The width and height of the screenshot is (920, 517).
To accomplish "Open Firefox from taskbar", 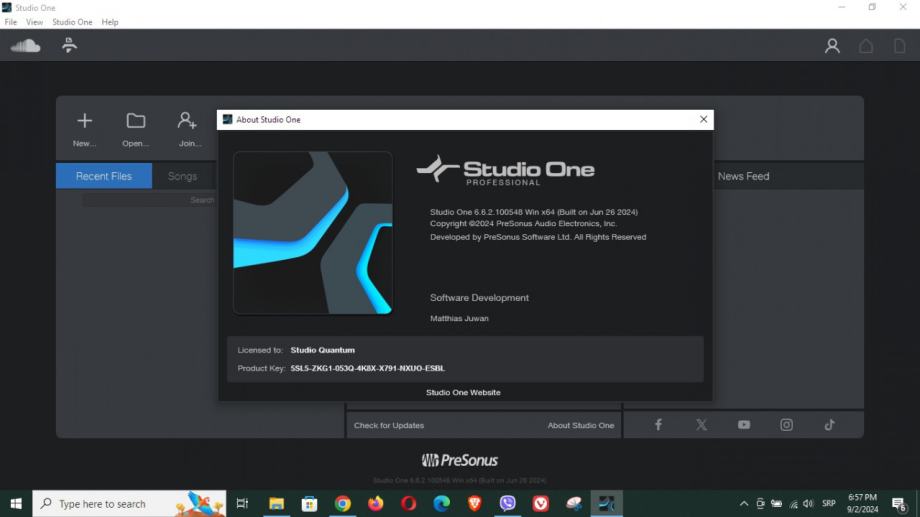I will 376,504.
